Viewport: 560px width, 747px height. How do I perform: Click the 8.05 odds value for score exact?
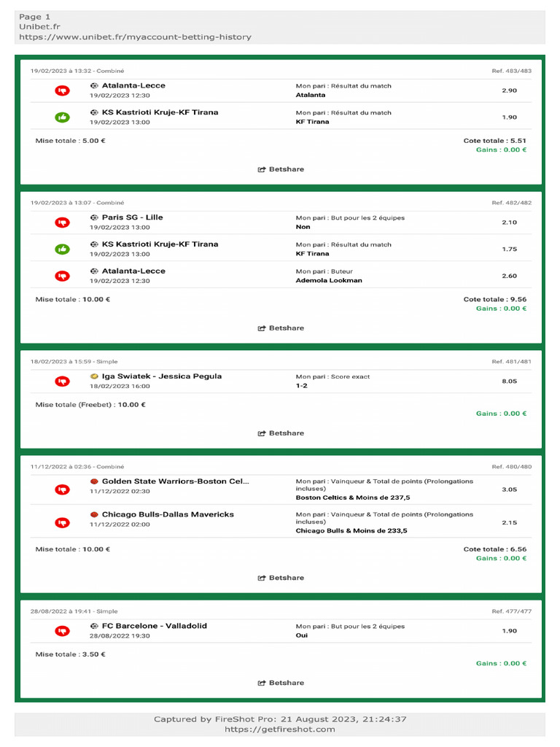[x=509, y=381]
